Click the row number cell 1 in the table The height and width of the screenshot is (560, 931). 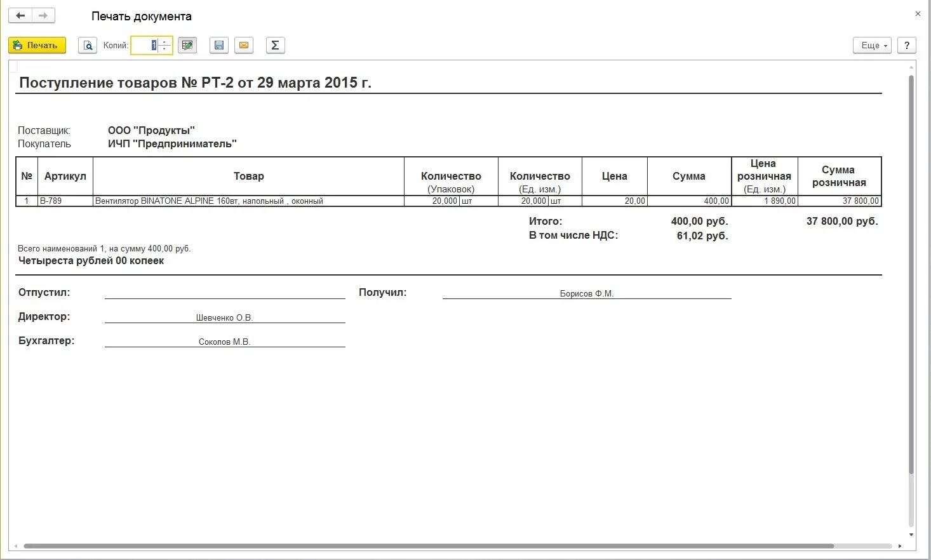coord(27,201)
